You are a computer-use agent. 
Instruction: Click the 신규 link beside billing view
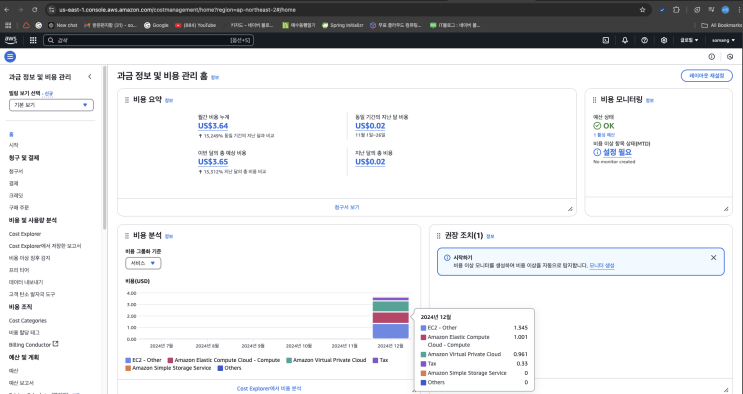point(49,94)
